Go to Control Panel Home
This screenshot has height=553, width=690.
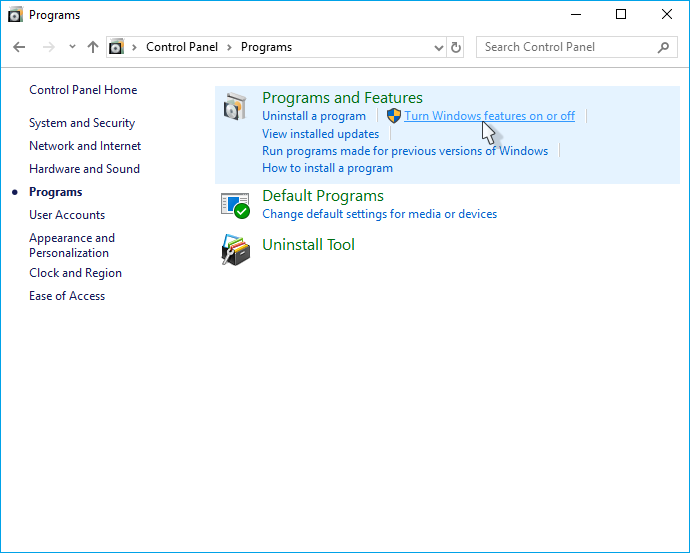[83, 90]
